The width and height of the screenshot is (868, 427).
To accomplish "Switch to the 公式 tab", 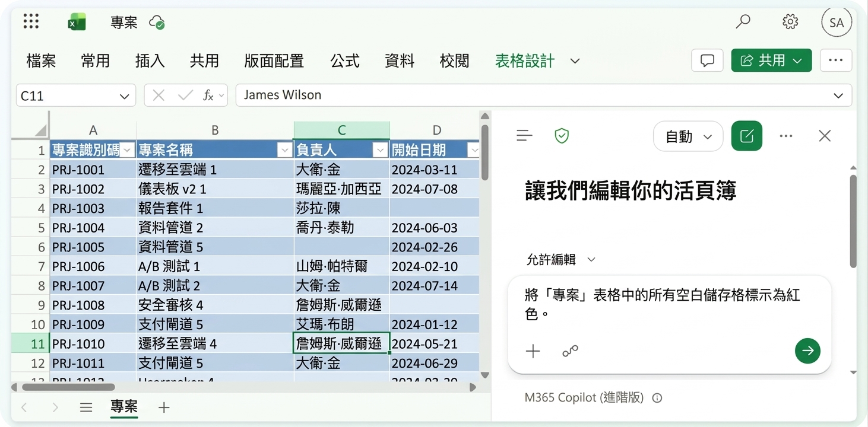I will point(345,60).
